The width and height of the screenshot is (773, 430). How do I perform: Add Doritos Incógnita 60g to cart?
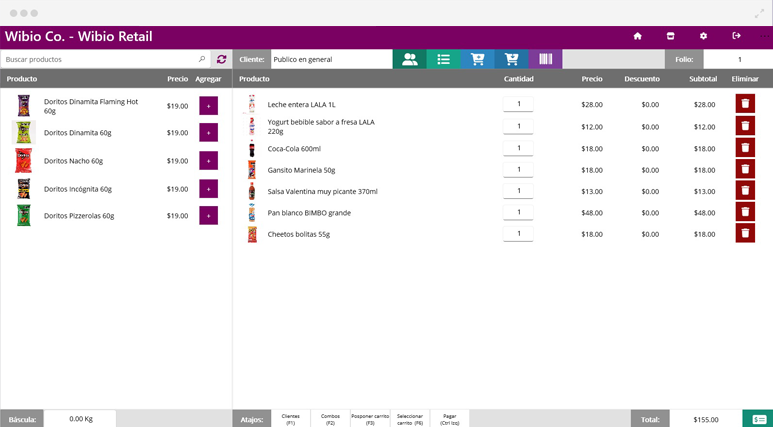click(209, 189)
